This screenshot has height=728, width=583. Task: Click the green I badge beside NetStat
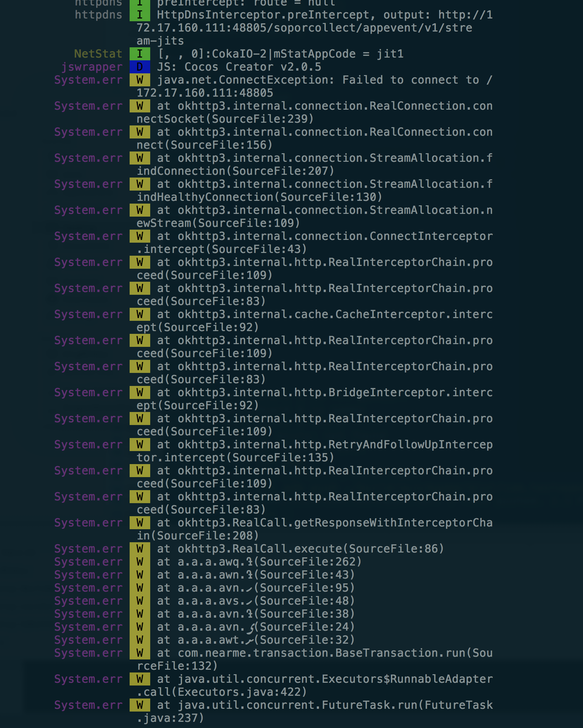[x=140, y=54]
